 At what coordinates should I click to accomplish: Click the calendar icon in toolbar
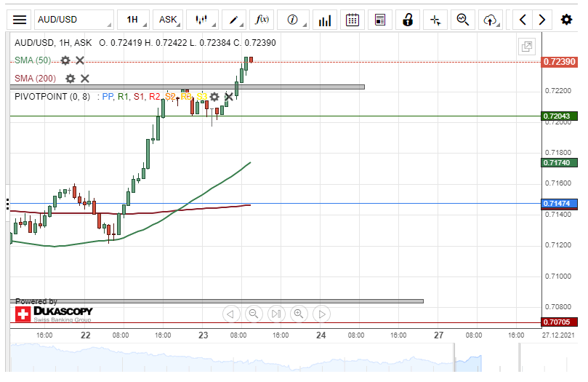click(x=353, y=20)
